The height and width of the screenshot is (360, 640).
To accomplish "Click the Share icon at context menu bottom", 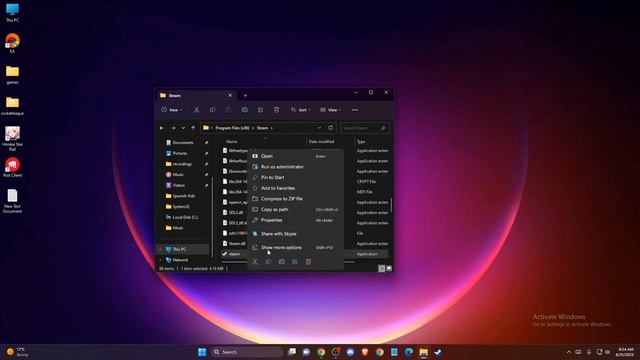I will coord(295,262).
